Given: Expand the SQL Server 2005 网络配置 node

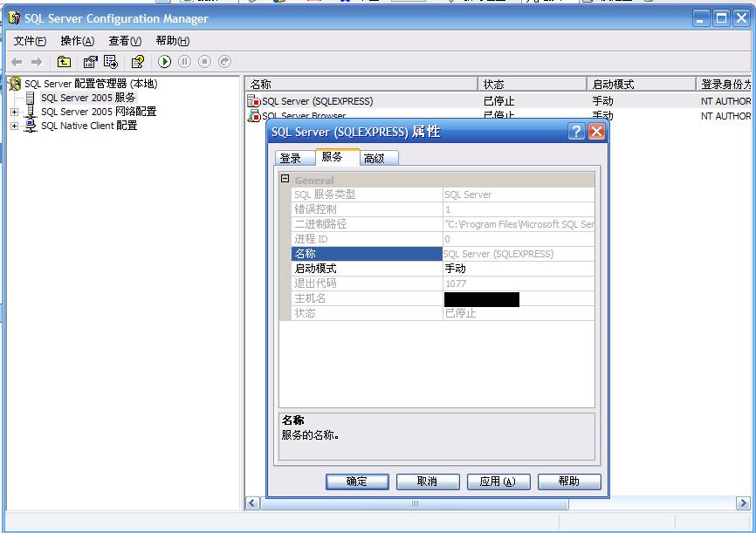Looking at the screenshot, I should 15,112.
